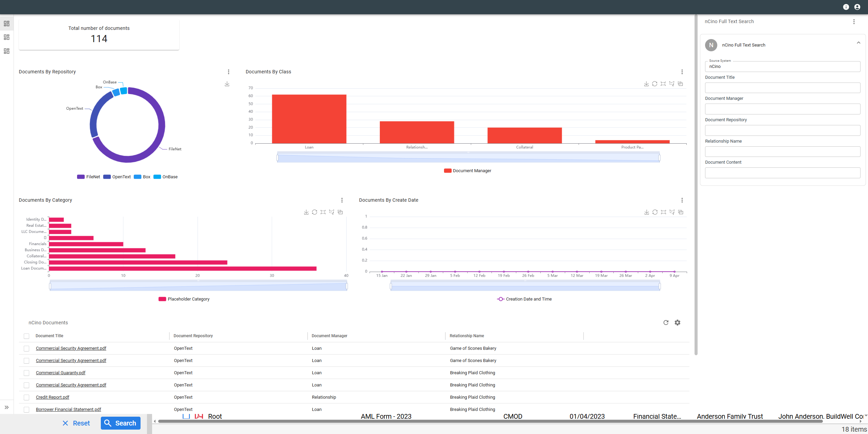Screen dimensions: 868x434
Task: Check the box for Commercial Guaranty.pdf row
Action: pos(26,373)
